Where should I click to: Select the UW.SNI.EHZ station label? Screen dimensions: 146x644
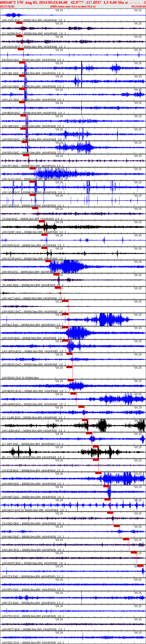[x=10, y=272]
